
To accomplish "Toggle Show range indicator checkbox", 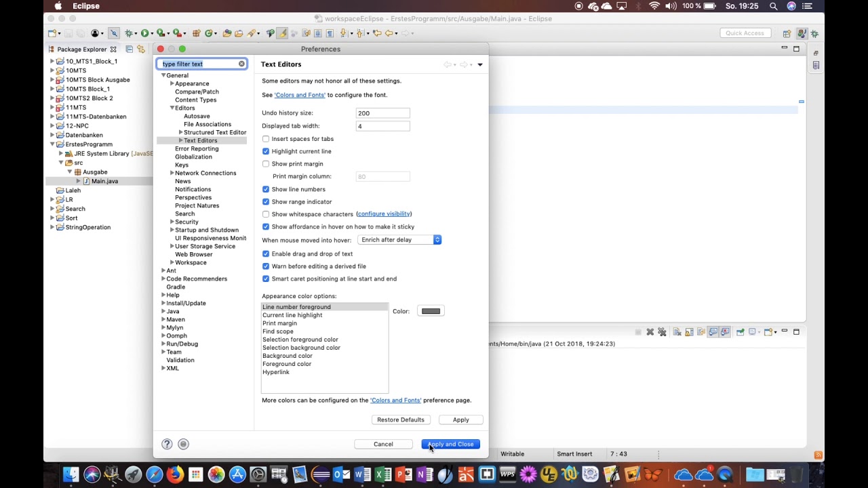I will point(266,202).
